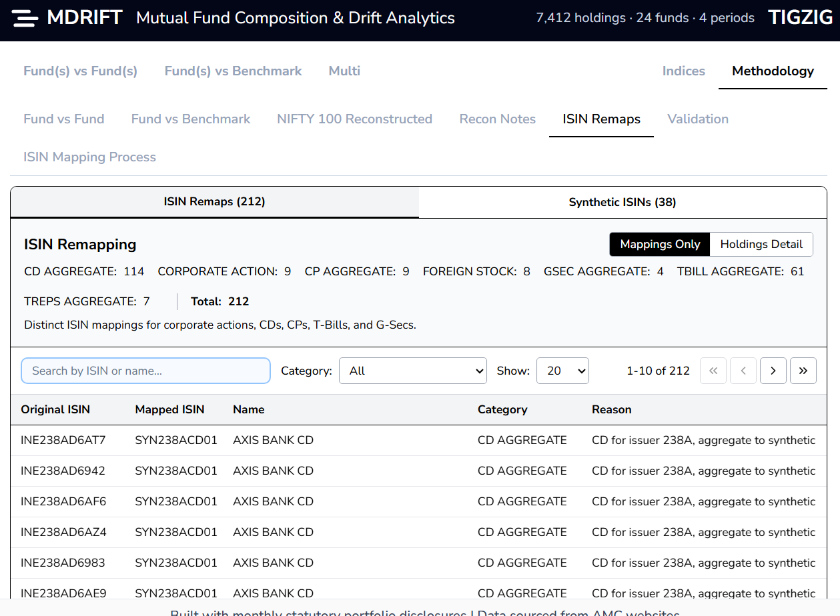Select Mappings Only view toggle

[660, 244]
